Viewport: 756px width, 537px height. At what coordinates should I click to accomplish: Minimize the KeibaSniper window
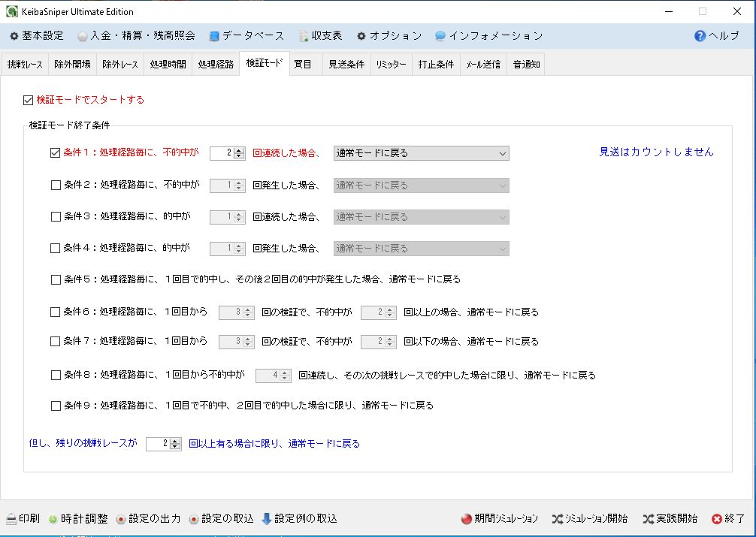(669, 11)
